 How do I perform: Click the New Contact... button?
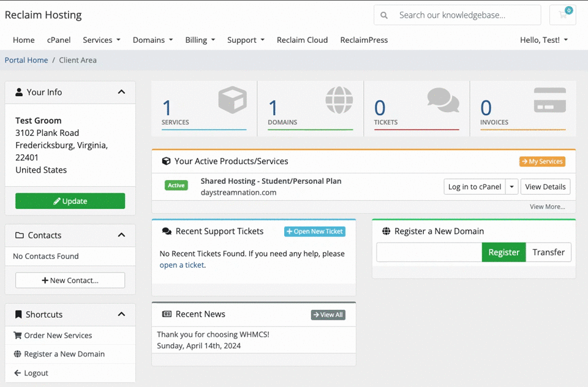tap(70, 280)
